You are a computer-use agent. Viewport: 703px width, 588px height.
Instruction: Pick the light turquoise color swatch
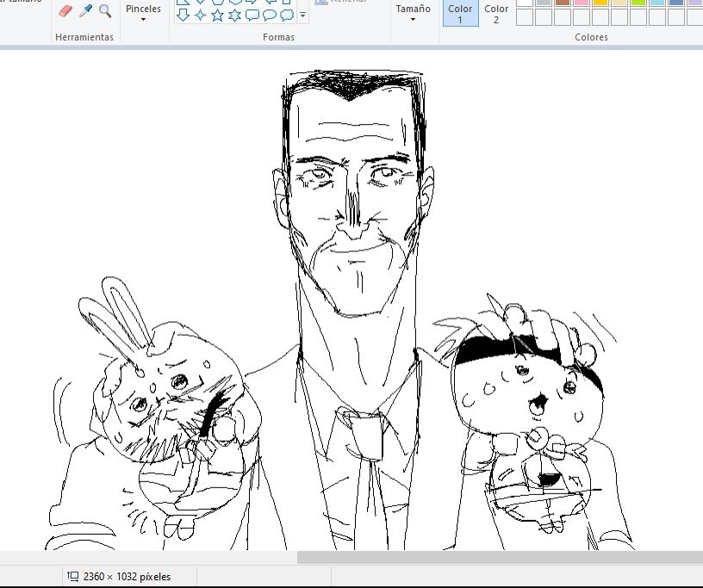coord(657,3)
